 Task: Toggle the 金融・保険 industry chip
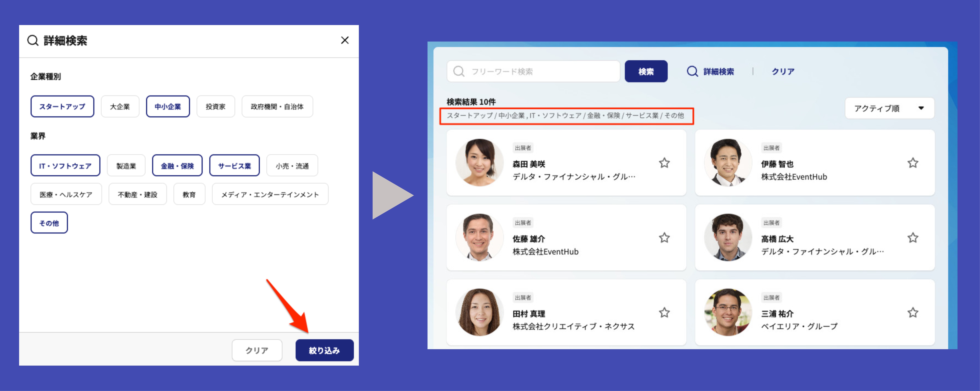(177, 166)
